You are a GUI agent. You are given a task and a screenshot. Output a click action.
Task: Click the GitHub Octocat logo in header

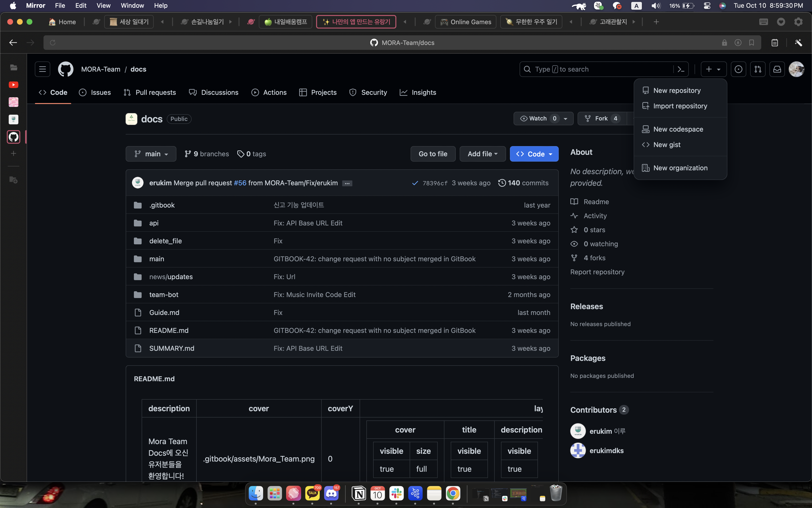point(65,69)
